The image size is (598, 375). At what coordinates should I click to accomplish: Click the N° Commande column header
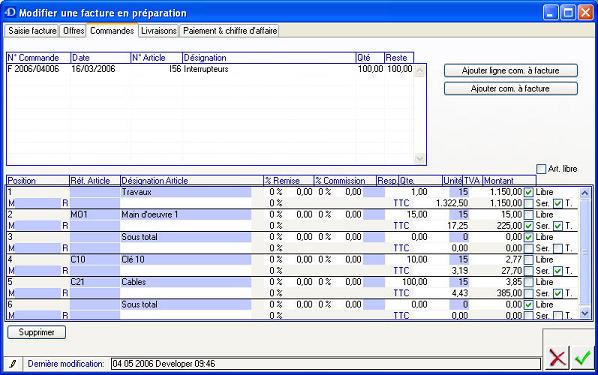39,58
